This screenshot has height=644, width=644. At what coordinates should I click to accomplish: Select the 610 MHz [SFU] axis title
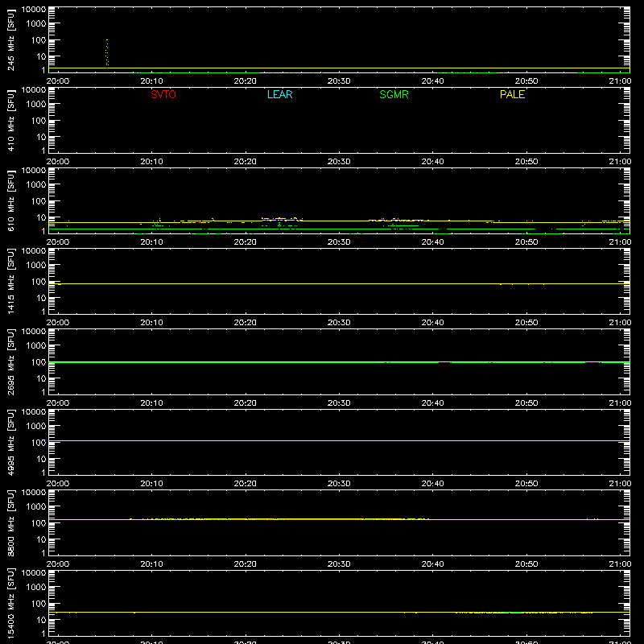[x=10, y=200]
